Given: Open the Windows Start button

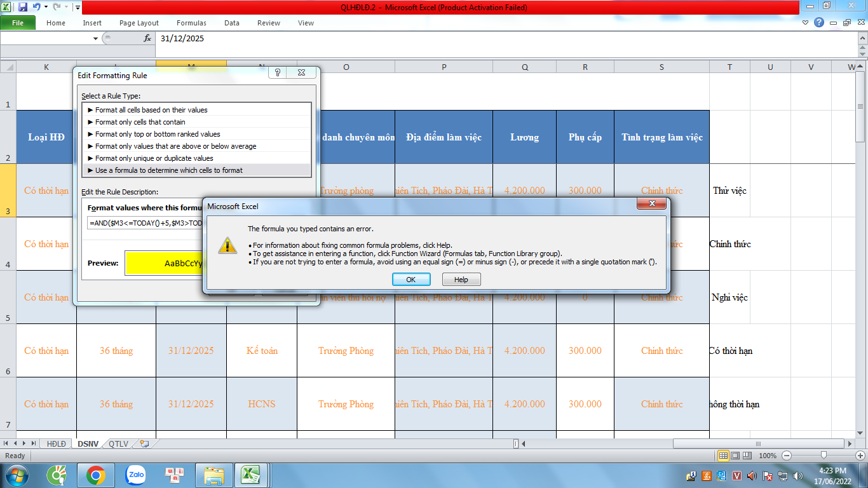Looking at the screenshot, I should coord(17,475).
